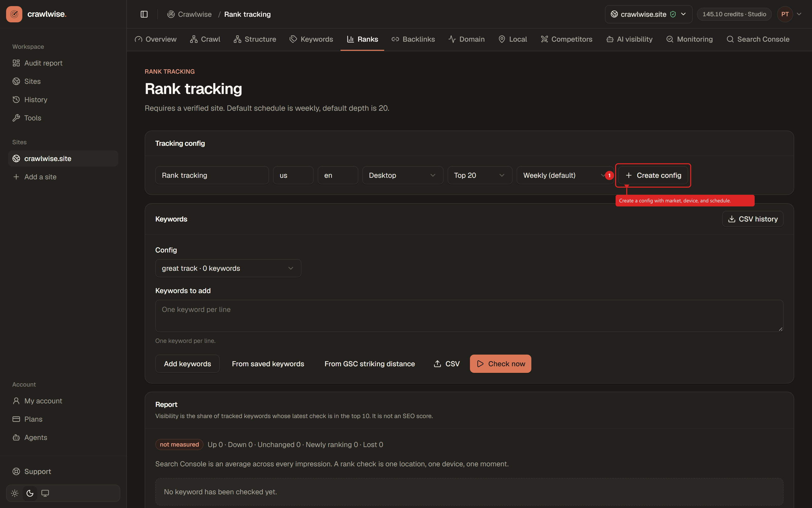Click the verified shield icon beside crawlwise.site
The height and width of the screenshot is (508, 812).
point(673,14)
